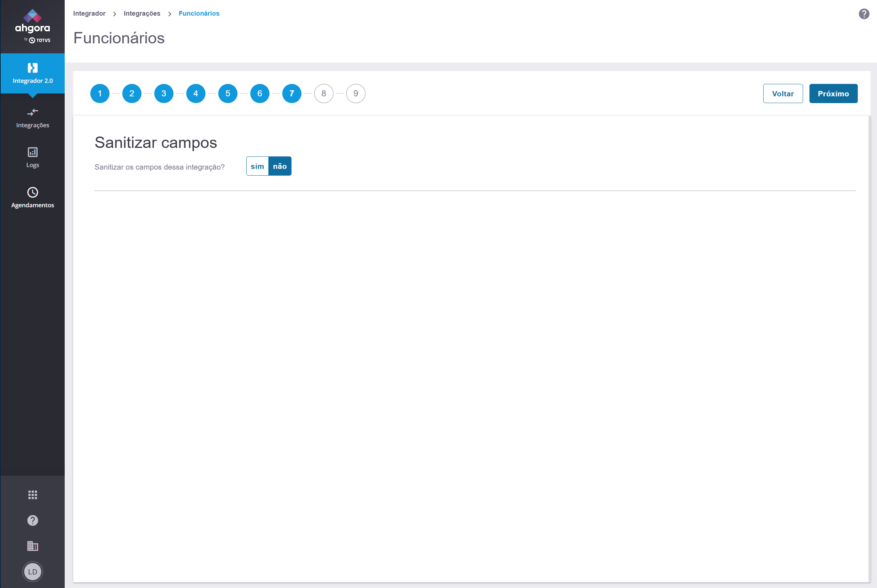Viewport: 877px width, 588px height.
Task: Select the 'não' toggle option
Action: [280, 166]
